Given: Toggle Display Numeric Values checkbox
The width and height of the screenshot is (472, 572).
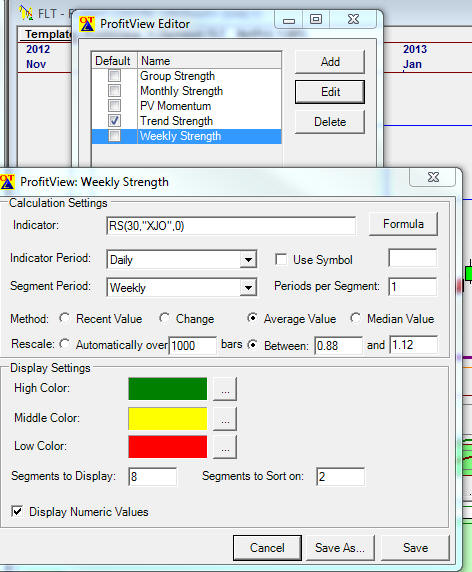Looking at the screenshot, I should coord(17,511).
